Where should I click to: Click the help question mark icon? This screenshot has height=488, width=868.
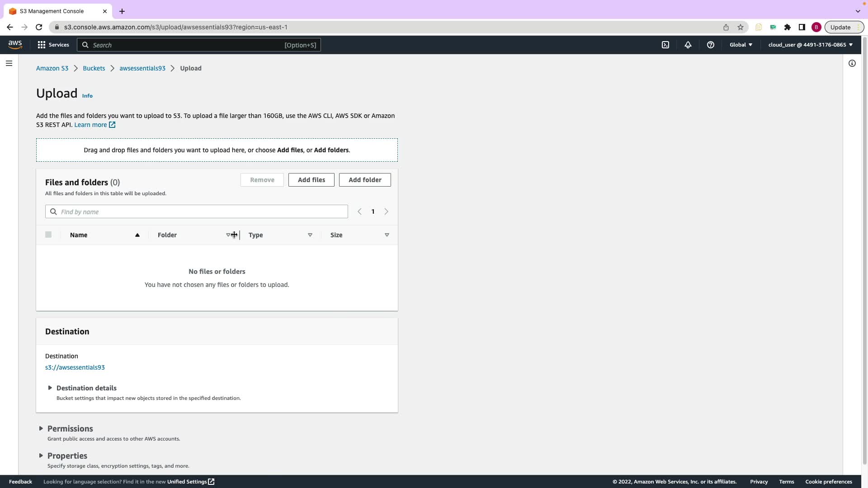(710, 45)
